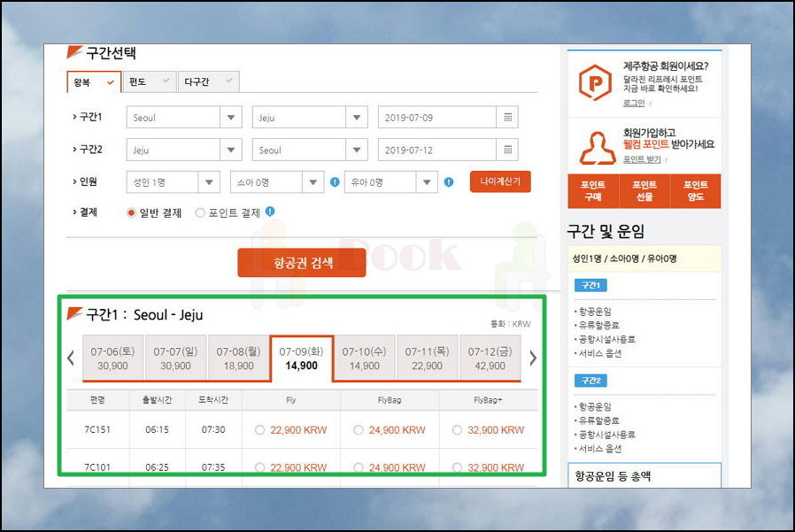Select Fly fare 22,900 KRW for flight 7C151

point(259,430)
